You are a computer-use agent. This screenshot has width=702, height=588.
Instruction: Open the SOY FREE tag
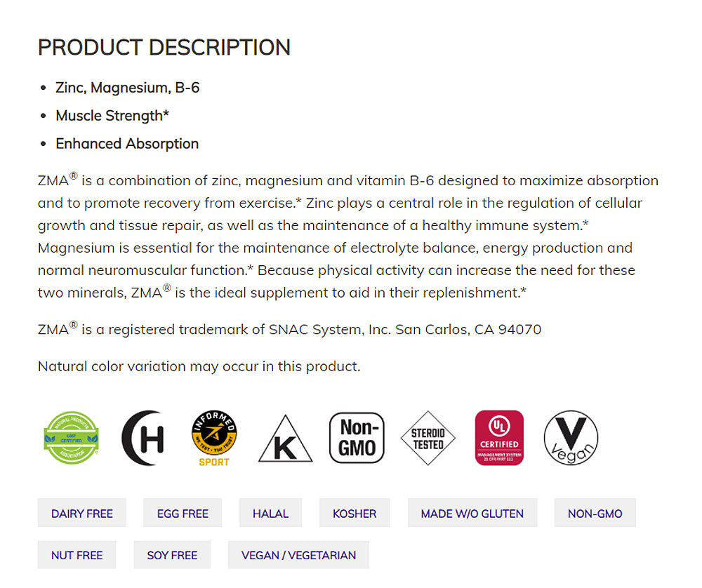[x=172, y=555]
